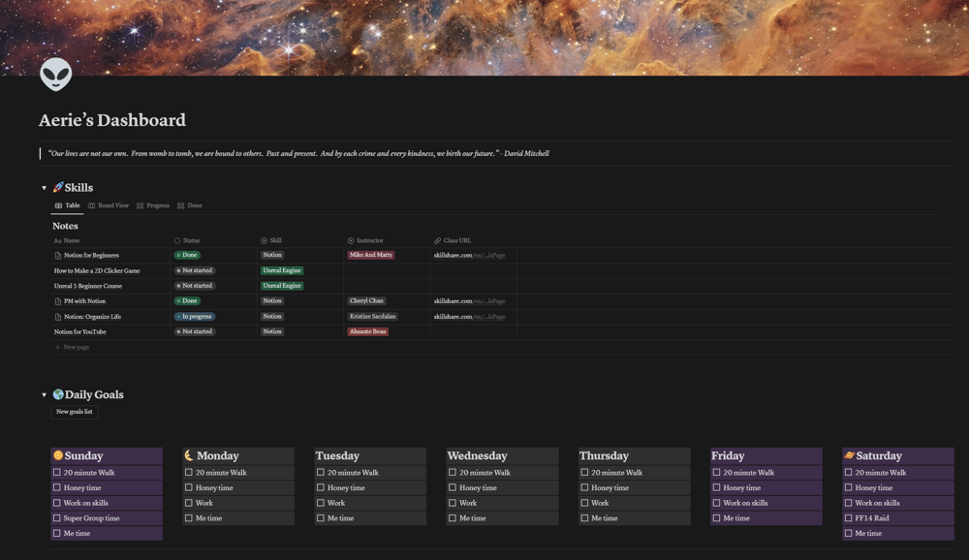Open page icon of PM with Notion
This screenshot has width=969, height=560.
click(57, 301)
